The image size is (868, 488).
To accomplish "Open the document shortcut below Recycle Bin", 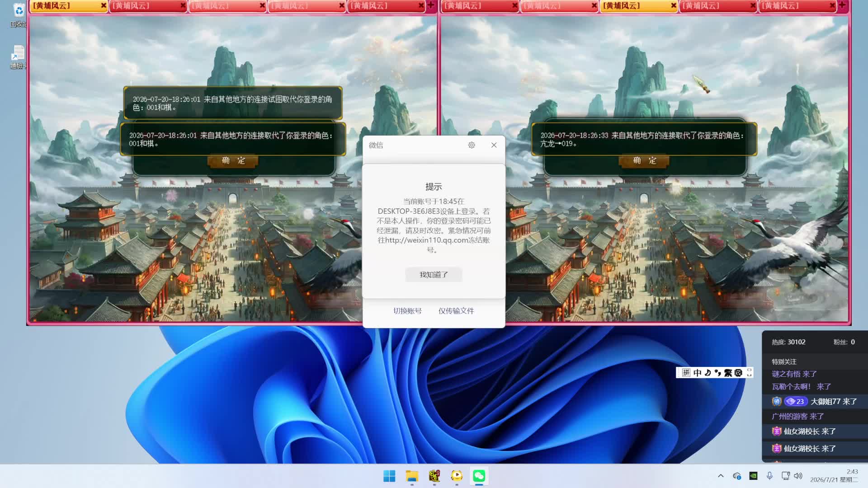I will click(18, 57).
